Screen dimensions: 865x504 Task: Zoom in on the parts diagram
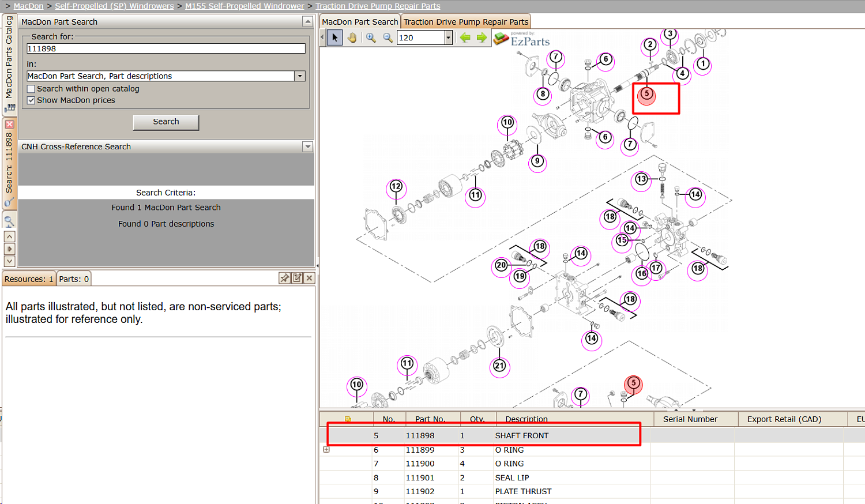point(371,38)
